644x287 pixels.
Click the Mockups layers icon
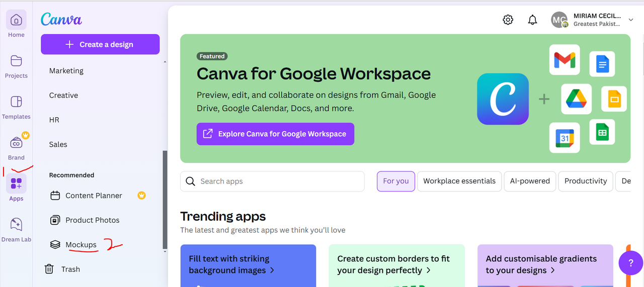tap(55, 245)
